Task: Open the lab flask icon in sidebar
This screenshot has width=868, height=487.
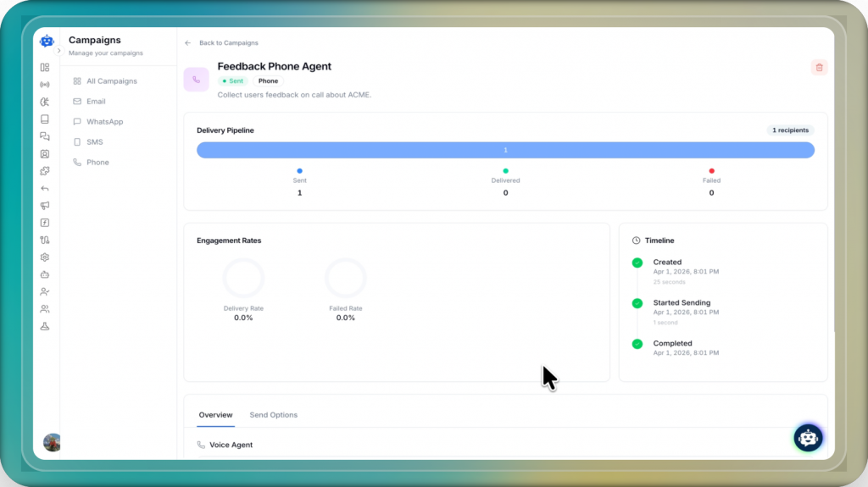Action: pyautogui.click(x=45, y=326)
